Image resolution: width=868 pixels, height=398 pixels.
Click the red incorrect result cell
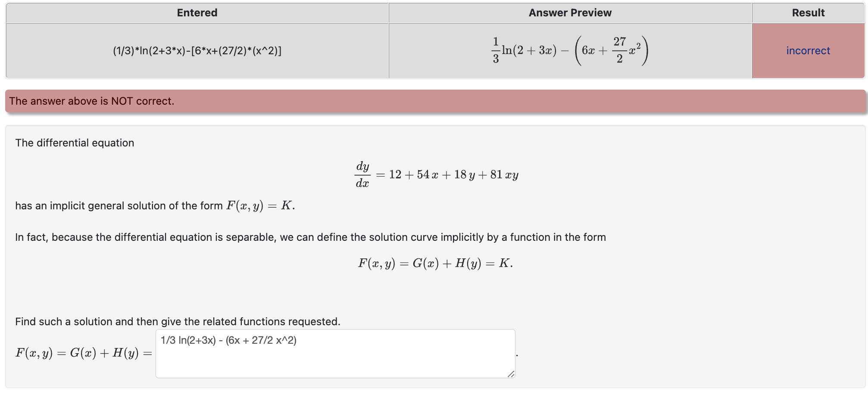click(x=808, y=50)
